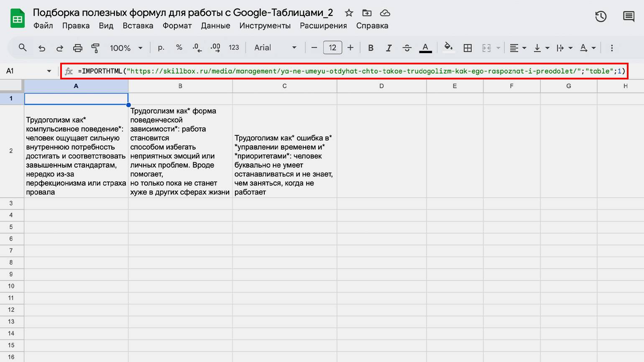Viewport: 644px width, 362px height.
Task: Open the comments panel icon
Action: [629, 17]
